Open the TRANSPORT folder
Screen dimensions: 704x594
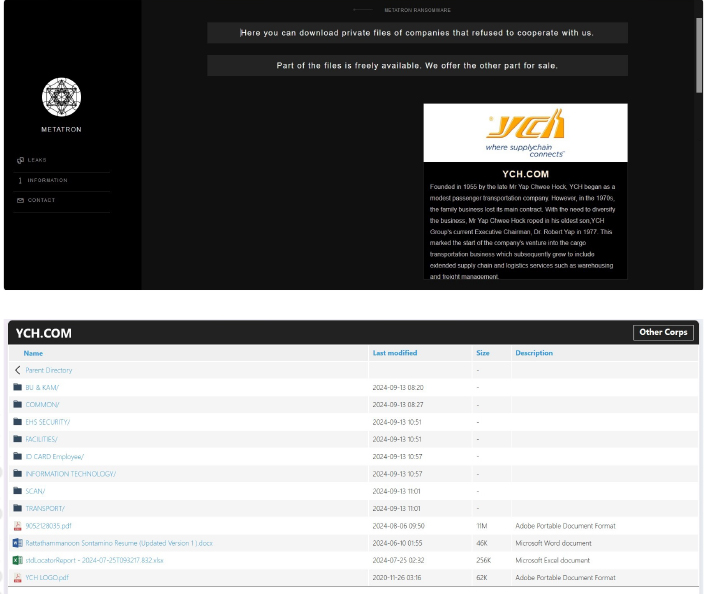pyautogui.click(x=45, y=508)
